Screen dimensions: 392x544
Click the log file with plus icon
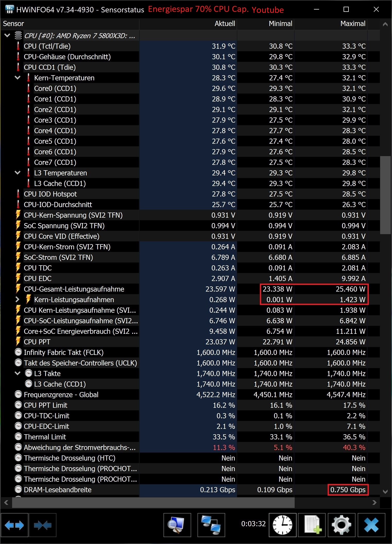312,525
